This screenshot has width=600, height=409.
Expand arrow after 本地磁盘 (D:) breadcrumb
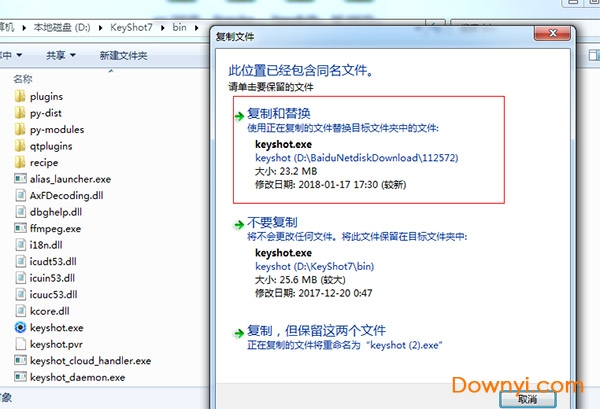[101, 28]
